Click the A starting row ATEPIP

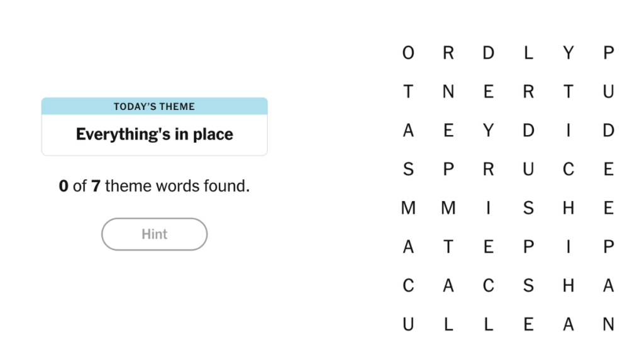[x=408, y=246]
